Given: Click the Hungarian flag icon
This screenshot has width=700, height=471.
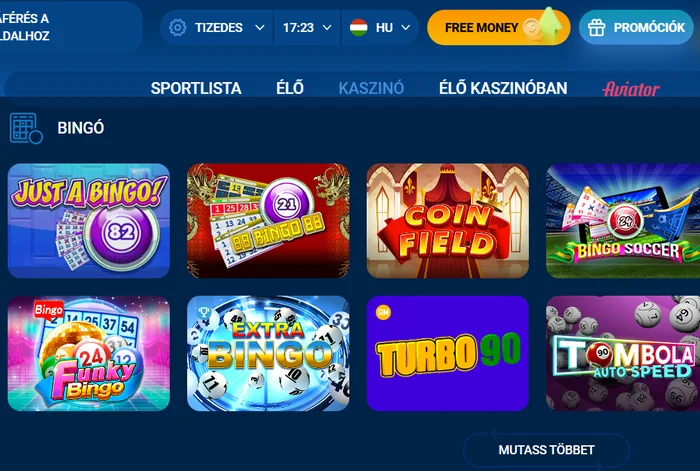Looking at the screenshot, I should tap(358, 28).
